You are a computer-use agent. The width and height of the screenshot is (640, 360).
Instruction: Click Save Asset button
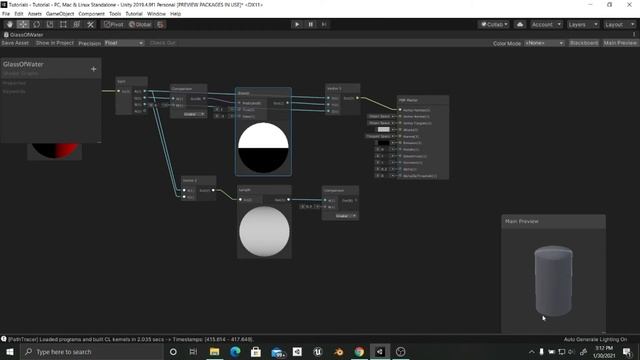tap(15, 43)
